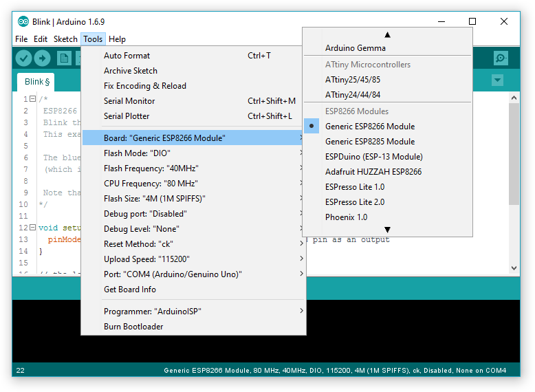Expand the Flash Frequency "40MHz" submenu

pyautogui.click(x=193, y=168)
